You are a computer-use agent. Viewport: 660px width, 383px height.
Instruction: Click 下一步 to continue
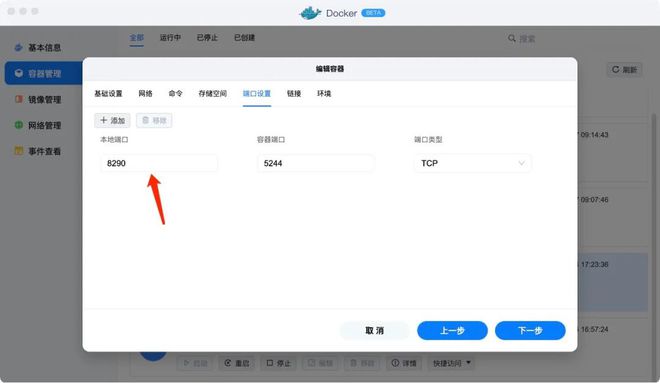pyautogui.click(x=530, y=330)
